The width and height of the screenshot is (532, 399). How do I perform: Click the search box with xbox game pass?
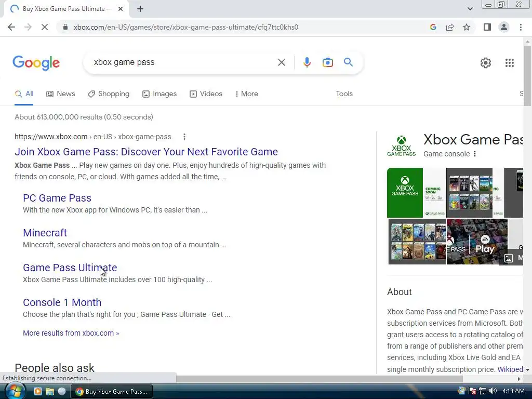tap(183, 62)
